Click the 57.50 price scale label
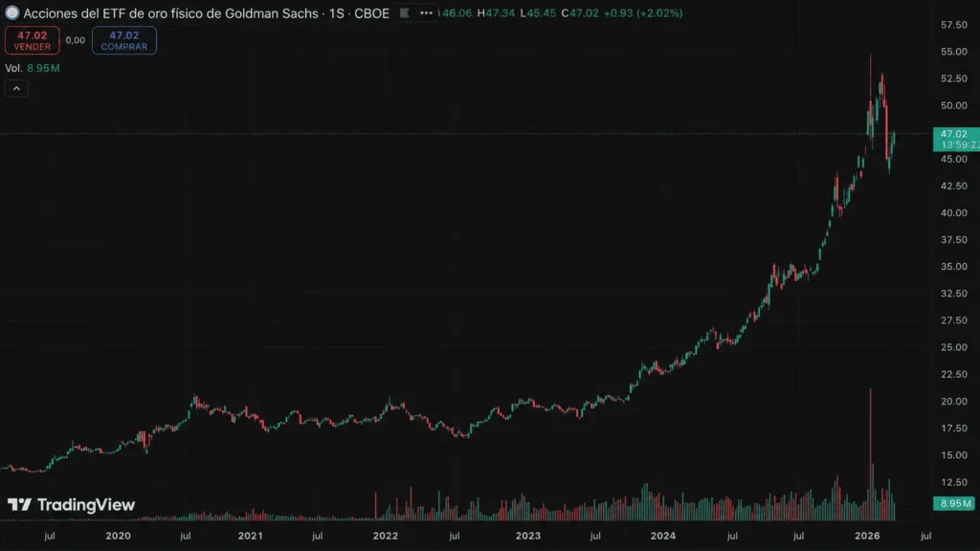Image resolution: width=980 pixels, height=551 pixels. click(x=954, y=25)
